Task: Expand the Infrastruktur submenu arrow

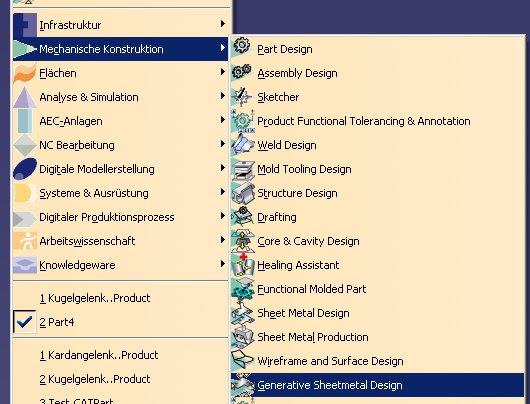Action: 222,24
